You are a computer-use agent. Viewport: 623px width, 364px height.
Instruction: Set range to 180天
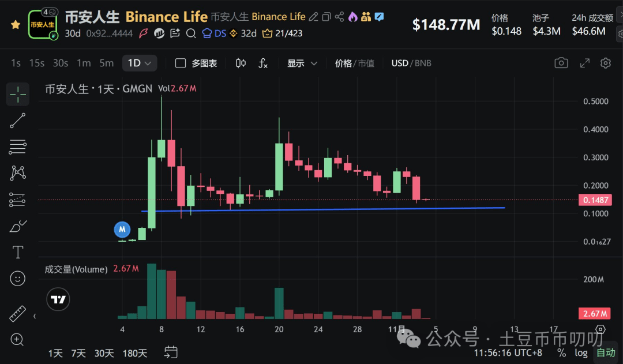pos(135,353)
